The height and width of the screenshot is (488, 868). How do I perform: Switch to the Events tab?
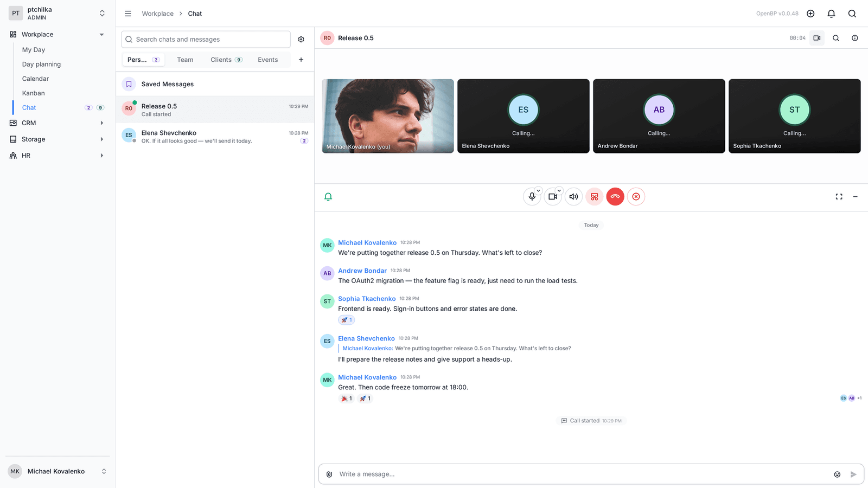268,60
